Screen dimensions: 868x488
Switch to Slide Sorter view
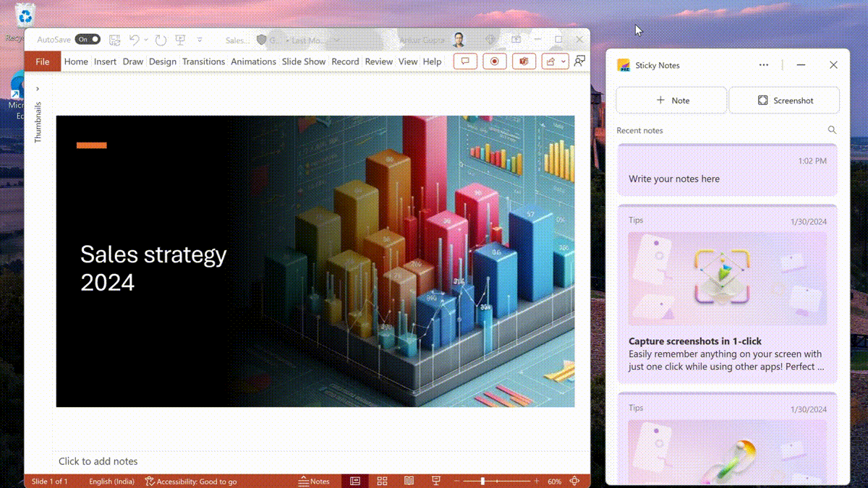click(382, 481)
